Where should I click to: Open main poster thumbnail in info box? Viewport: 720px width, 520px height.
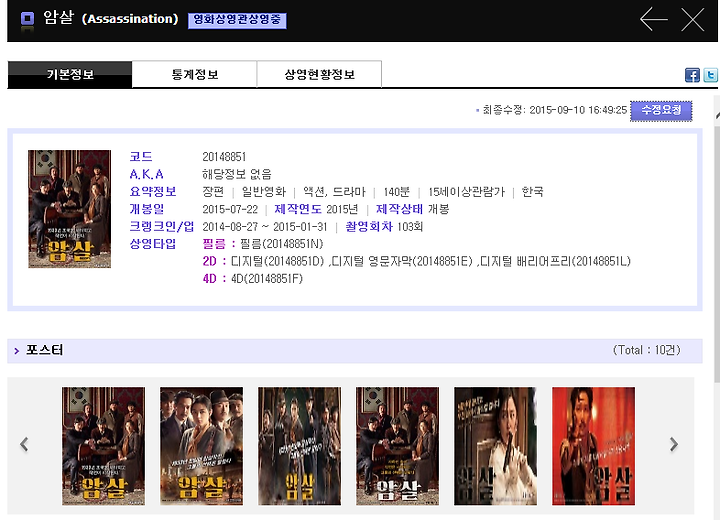click(69, 209)
